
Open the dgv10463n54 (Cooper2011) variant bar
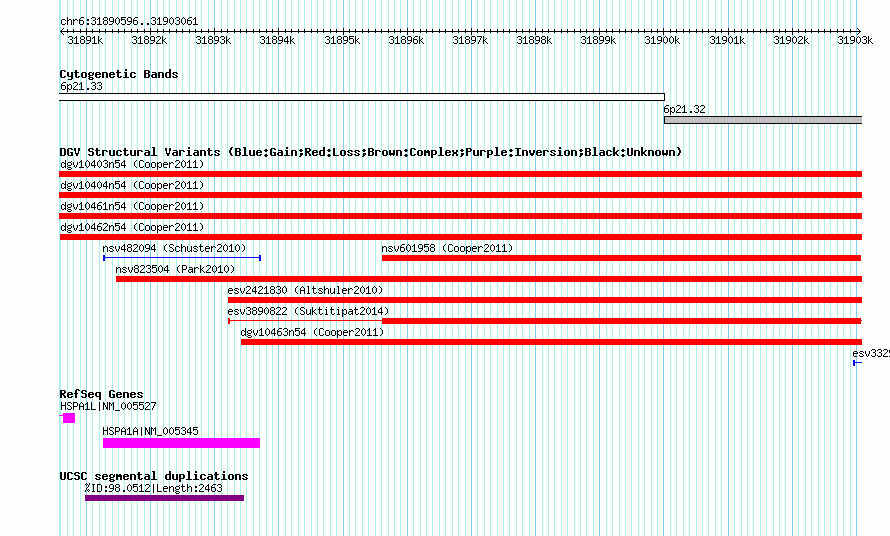click(551, 342)
